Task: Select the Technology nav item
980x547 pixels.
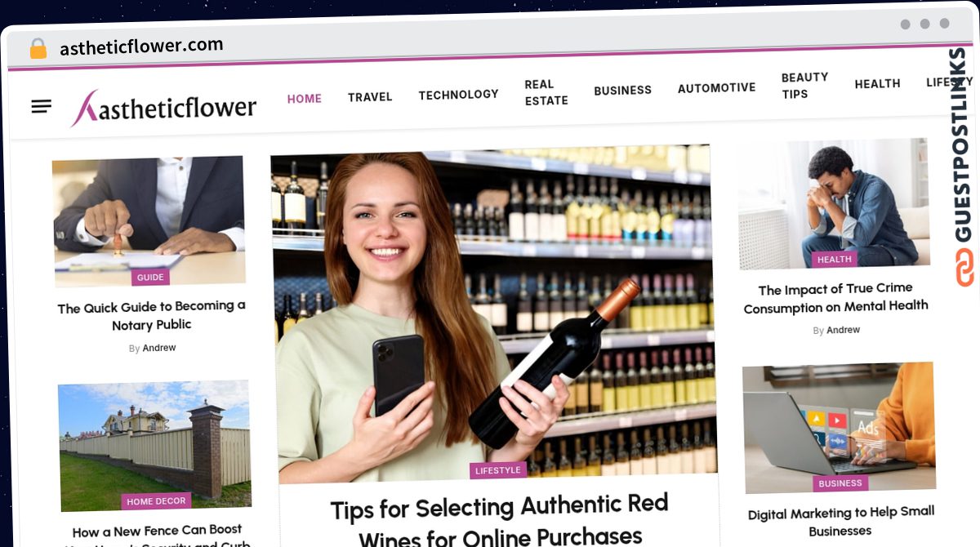Action: tap(458, 95)
